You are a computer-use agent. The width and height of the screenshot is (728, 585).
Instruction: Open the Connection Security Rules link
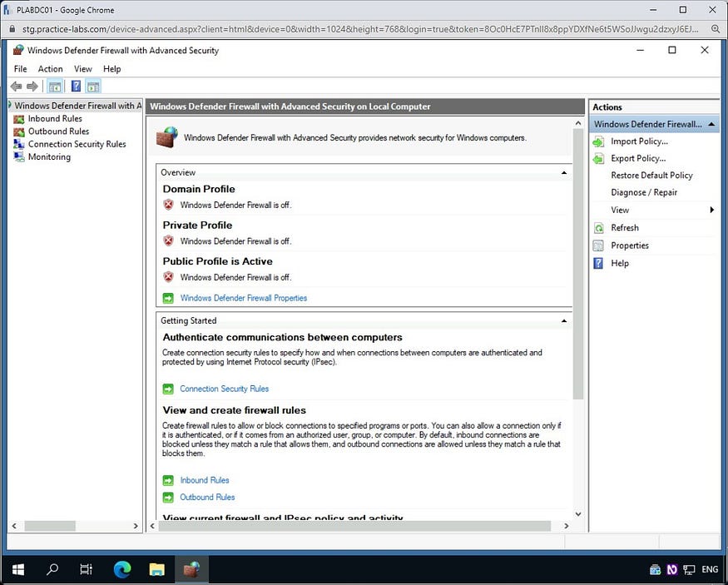click(225, 389)
